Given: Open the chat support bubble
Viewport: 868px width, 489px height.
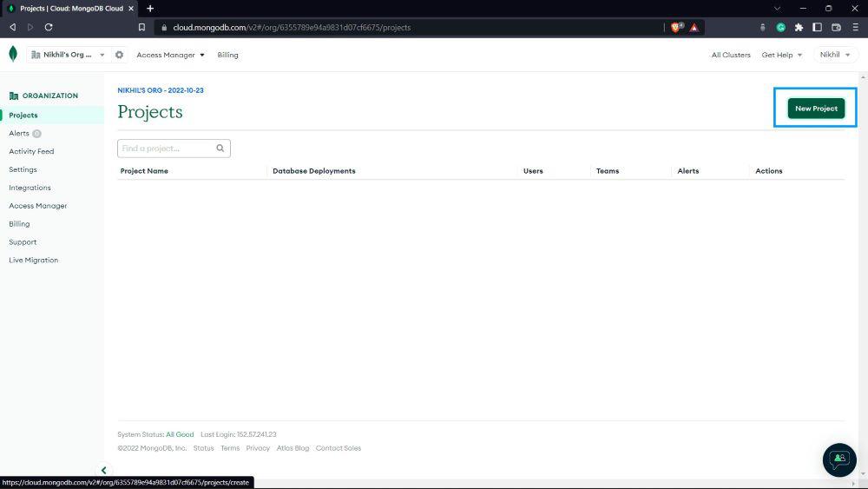Looking at the screenshot, I should 839,459.
